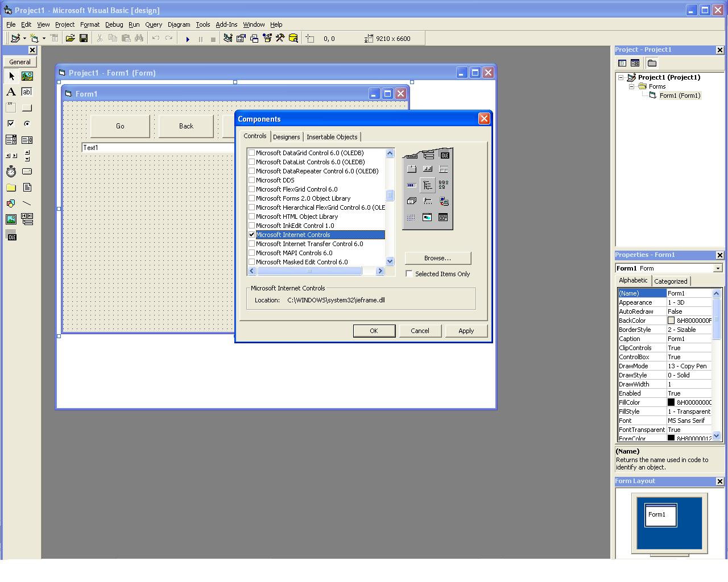Select the OptionButton control in toolbox
Viewport: 728px width, 582px height.
point(27,124)
